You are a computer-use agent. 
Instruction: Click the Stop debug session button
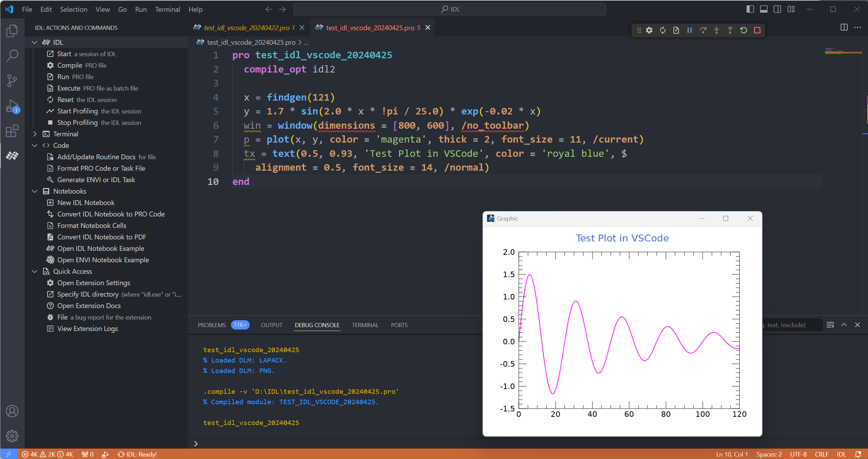coord(757,30)
